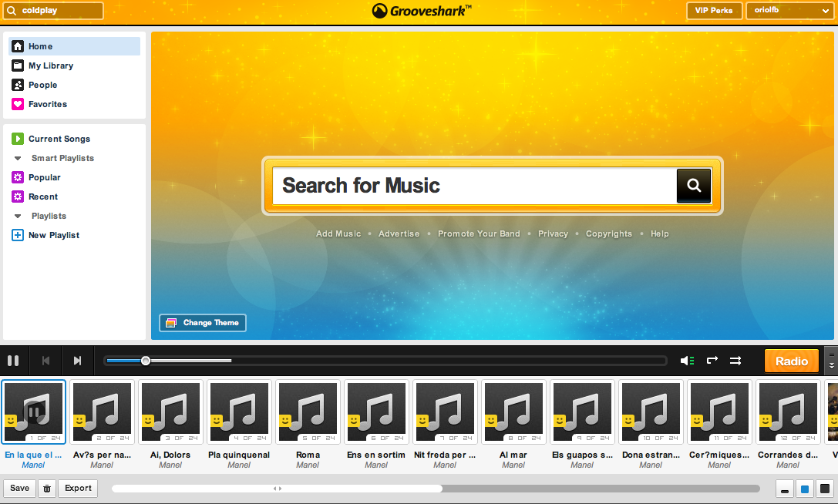Select Home in the sidebar

(x=74, y=46)
